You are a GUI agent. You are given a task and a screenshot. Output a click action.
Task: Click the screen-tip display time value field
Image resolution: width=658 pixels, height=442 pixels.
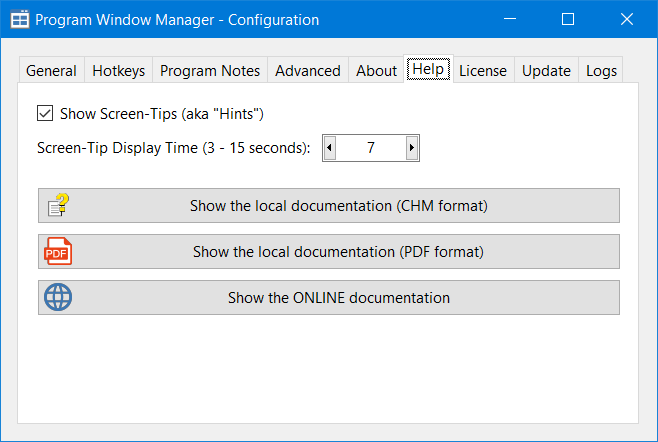(370, 148)
